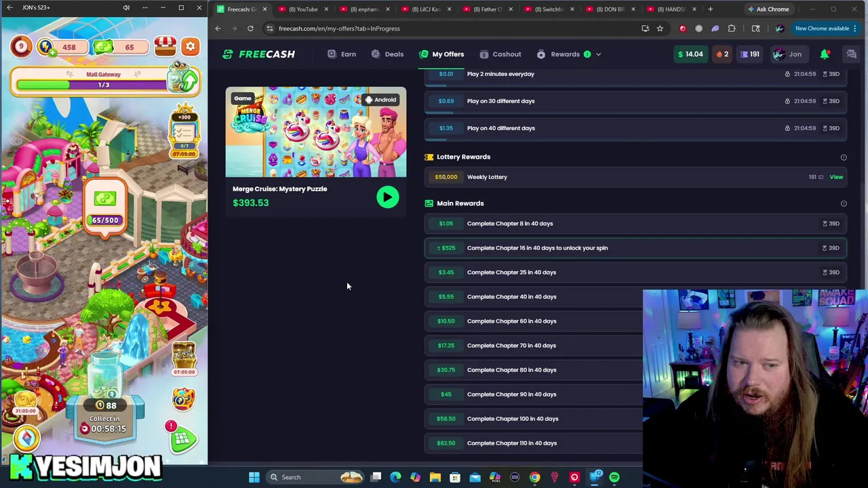
Task: Click the green play button for Merge Cruise
Action: coord(388,197)
